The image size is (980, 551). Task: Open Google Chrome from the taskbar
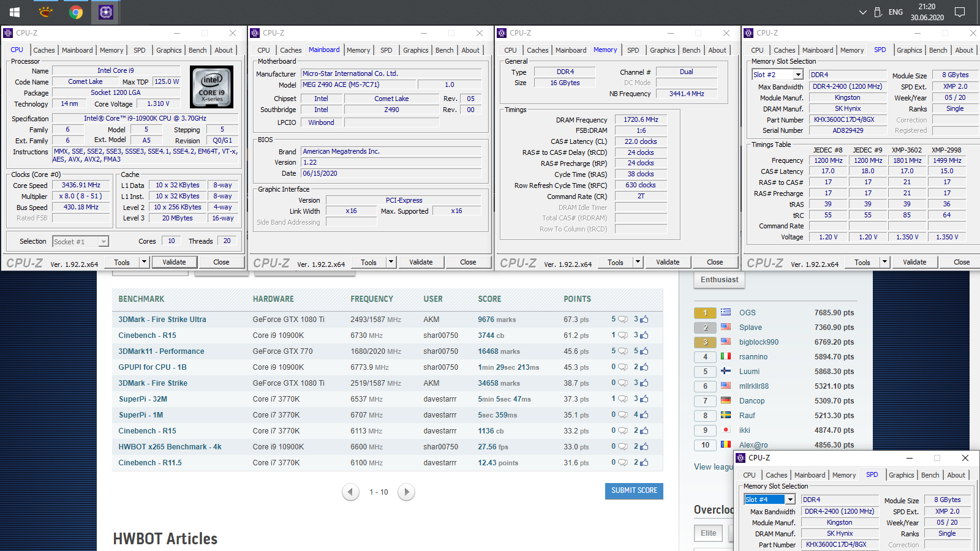coord(76,12)
